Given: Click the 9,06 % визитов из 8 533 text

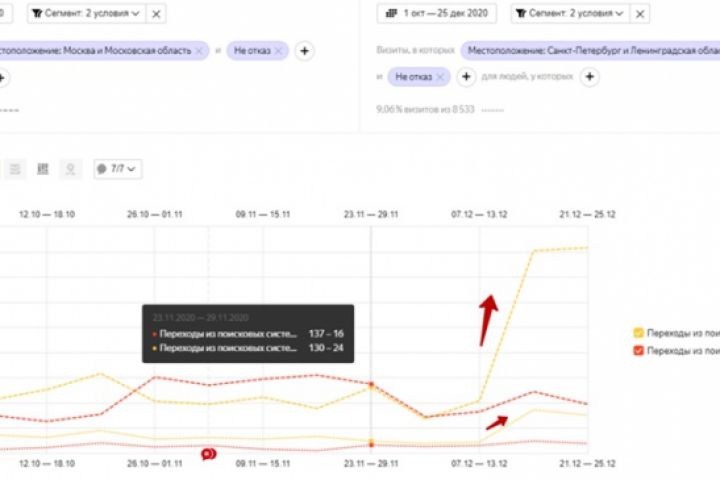Looking at the screenshot, I should click(425, 109).
